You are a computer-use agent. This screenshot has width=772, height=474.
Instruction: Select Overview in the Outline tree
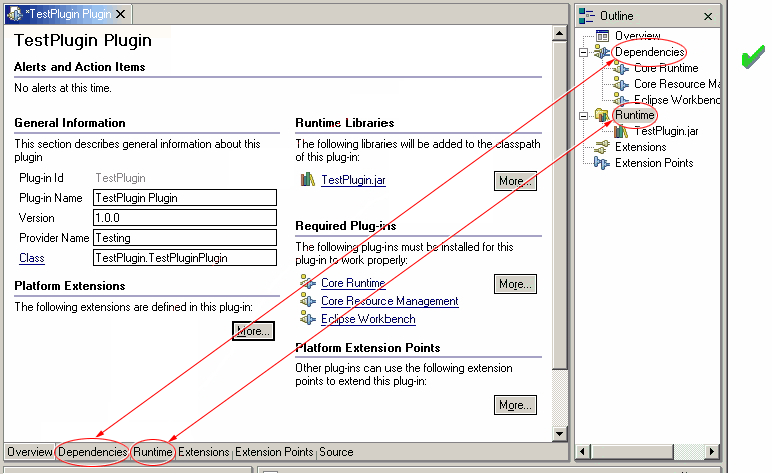(x=638, y=36)
